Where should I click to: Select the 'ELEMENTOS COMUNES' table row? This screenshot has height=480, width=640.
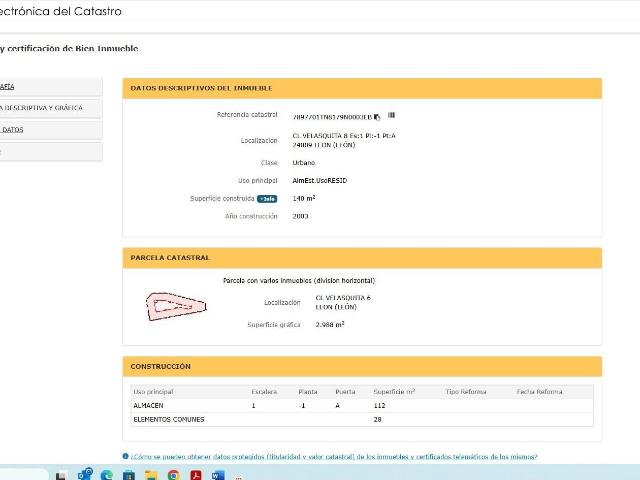pos(362,420)
